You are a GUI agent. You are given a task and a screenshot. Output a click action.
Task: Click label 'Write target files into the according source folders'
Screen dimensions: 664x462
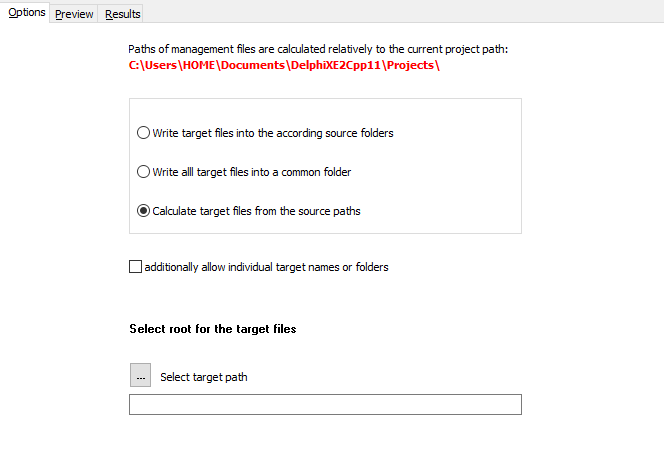tap(273, 133)
